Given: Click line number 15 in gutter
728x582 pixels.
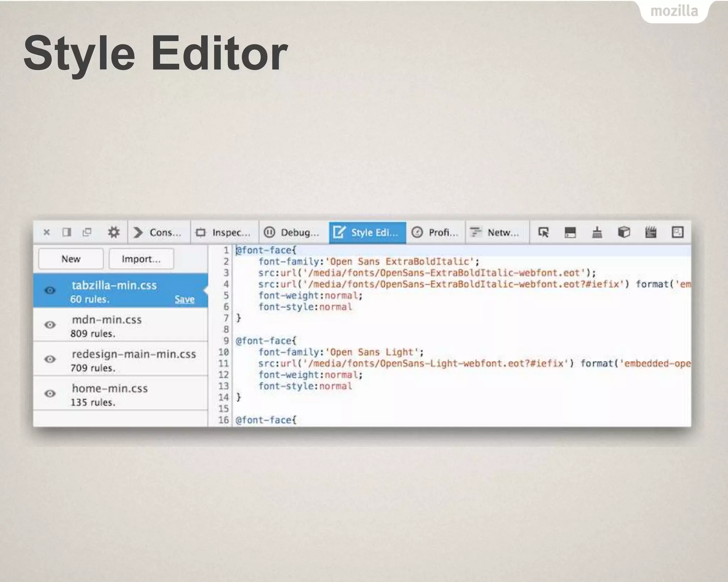Looking at the screenshot, I should 224,409.
